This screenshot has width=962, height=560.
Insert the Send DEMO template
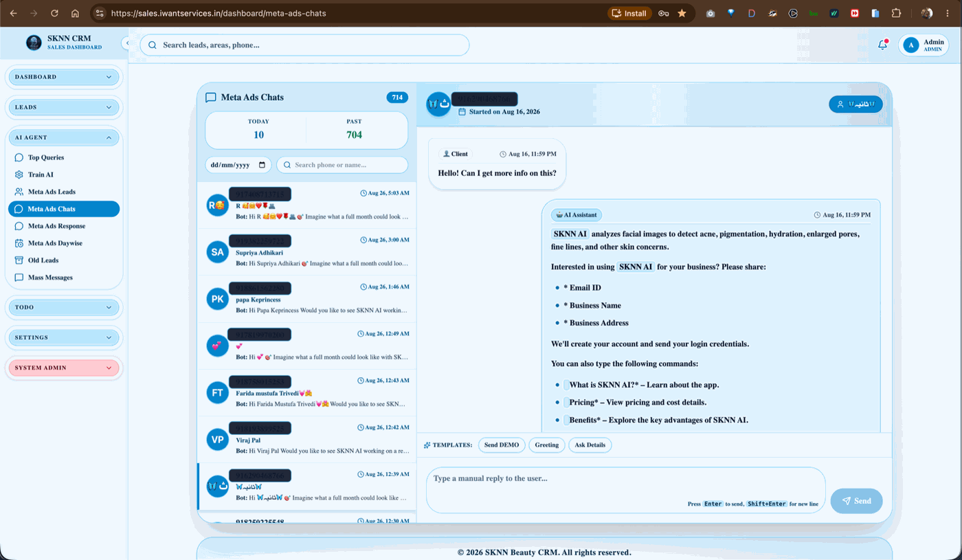502,445
